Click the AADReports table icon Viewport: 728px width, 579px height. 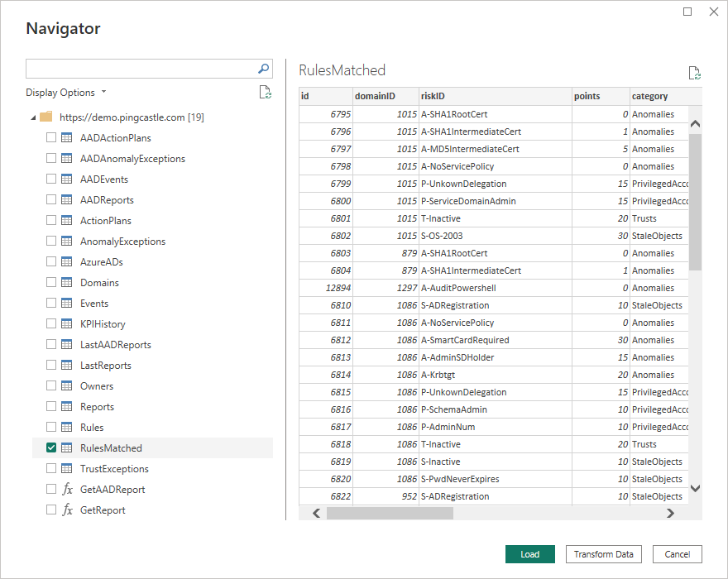tap(67, 199)
